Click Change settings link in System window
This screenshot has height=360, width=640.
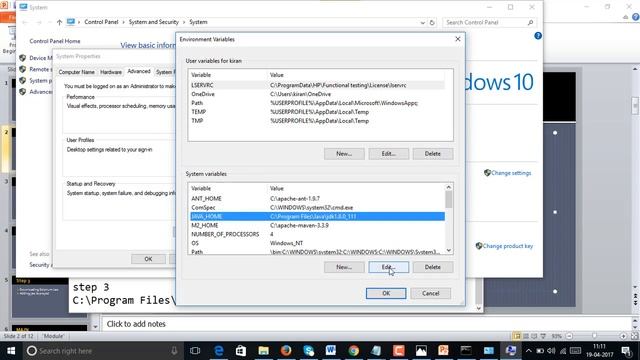click(511, 173)
